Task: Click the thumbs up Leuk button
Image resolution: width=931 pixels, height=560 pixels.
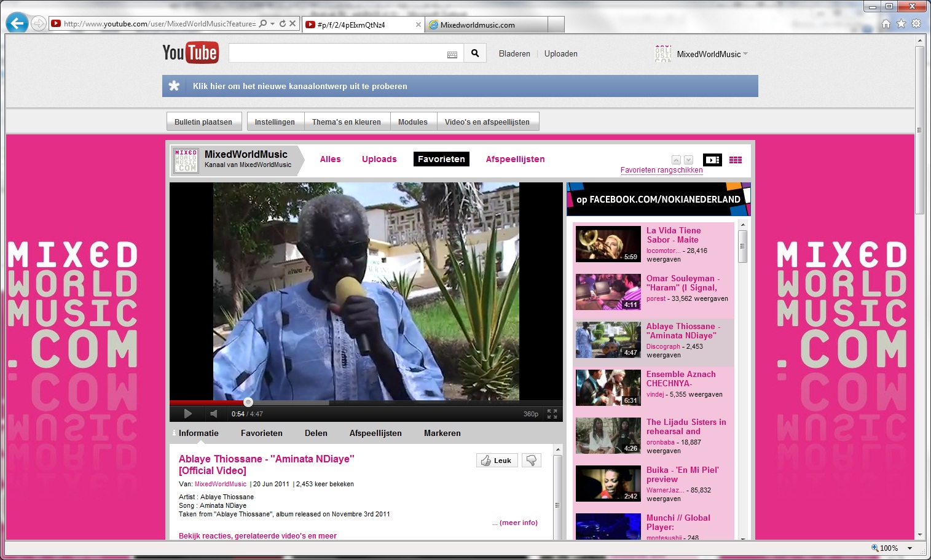Action: coord(497,461)
